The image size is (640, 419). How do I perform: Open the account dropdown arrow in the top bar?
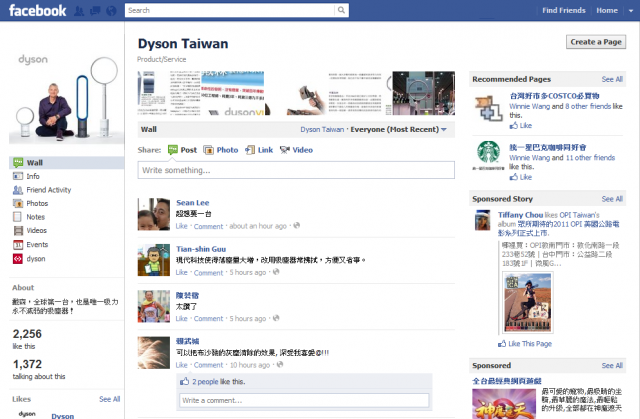tap(631, 11)
